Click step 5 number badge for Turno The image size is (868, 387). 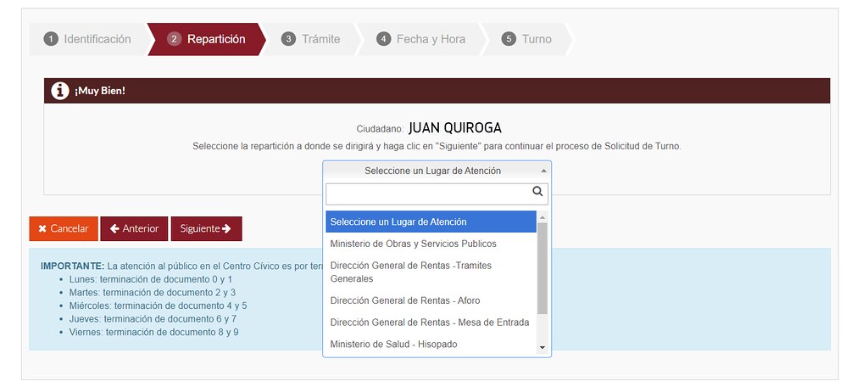[509, 39]
